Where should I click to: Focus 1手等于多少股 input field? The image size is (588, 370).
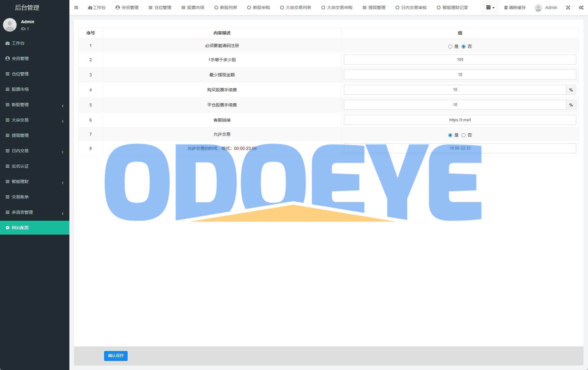460,59
